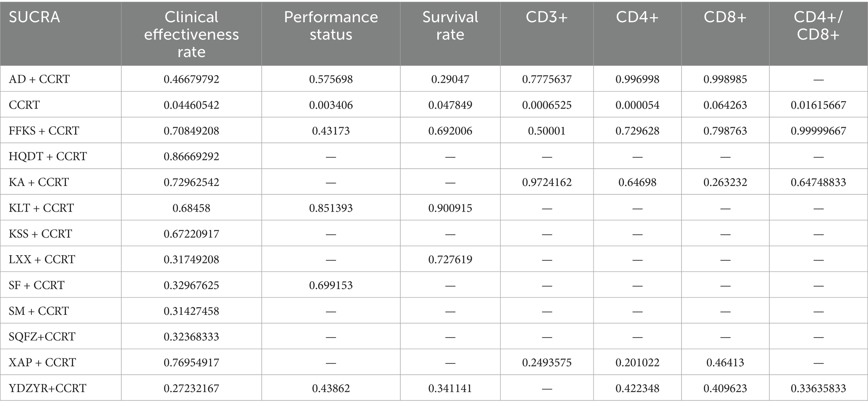Select the AD + CCRT row label

tap(39, 79)
